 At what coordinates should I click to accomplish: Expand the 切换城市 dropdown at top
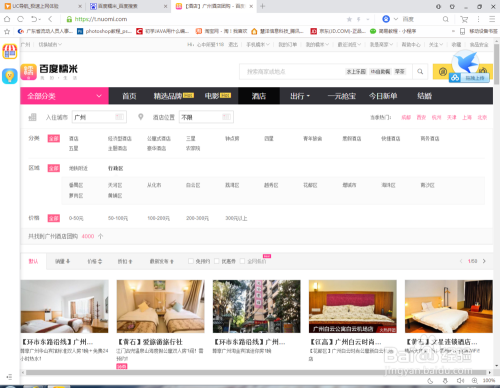pyautogui.click(x=50, y=44)
